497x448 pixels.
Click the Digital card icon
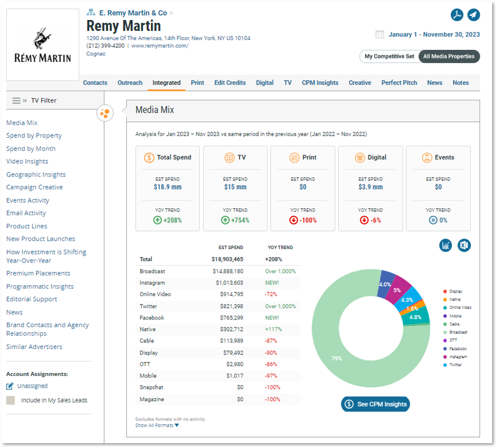tap(360, 157)
